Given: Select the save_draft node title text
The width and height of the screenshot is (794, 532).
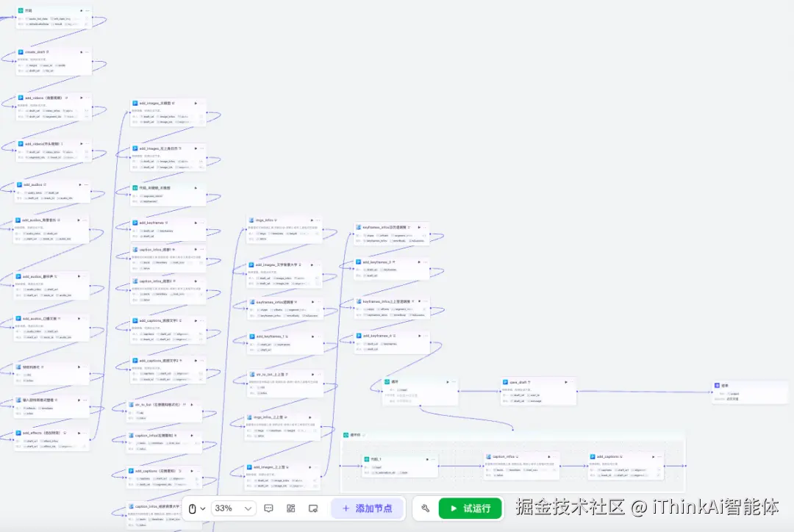Looking at the screenshot, I should click(518, 382).
